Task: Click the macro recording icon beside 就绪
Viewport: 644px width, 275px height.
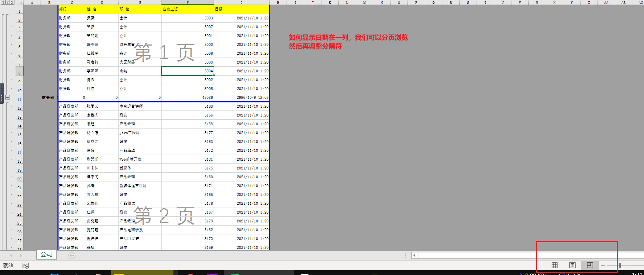Action: tap(25, 265)
